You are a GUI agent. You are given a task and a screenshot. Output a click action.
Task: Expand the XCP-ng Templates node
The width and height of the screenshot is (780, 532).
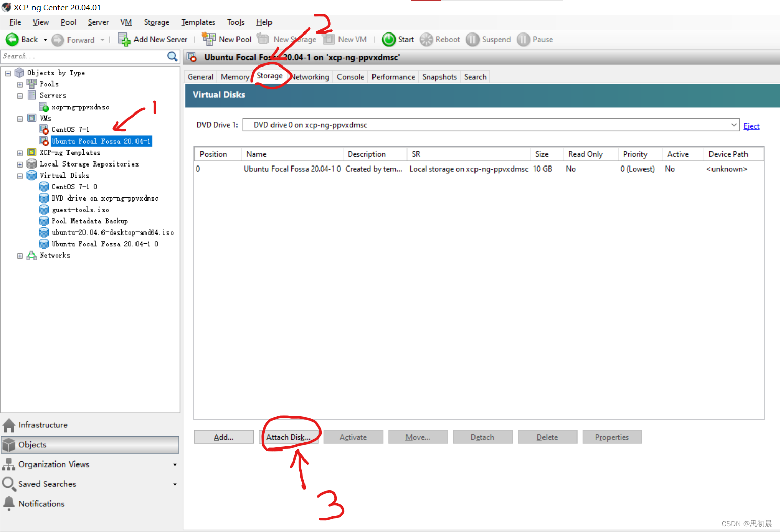(x=20, y=153)
